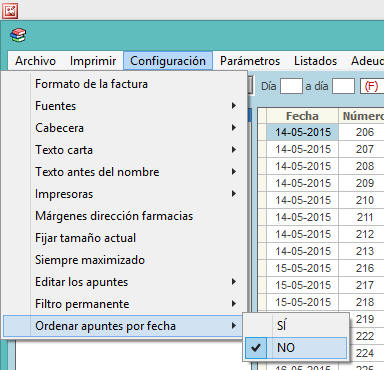Image resolution: width=384 pixels, height=370 pixels.
Task: Select number cell 216
Action: (x=362, y=268)
